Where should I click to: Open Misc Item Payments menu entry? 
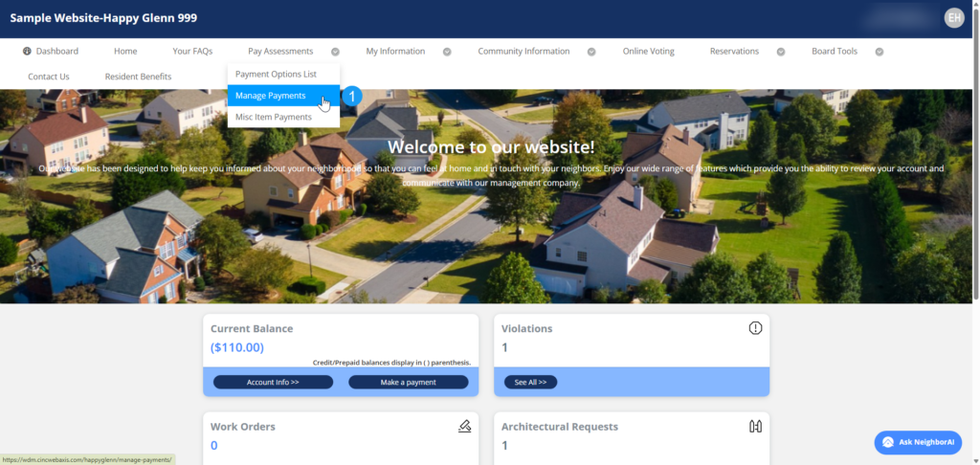click(274, 117)
